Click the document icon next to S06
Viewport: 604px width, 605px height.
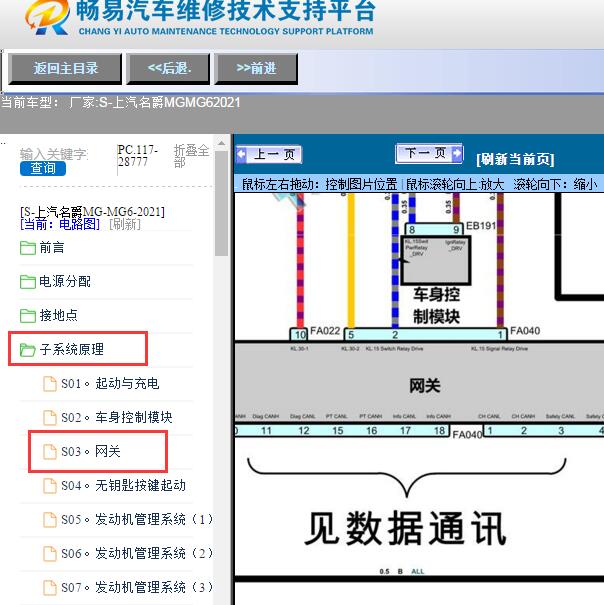point(49,554)
